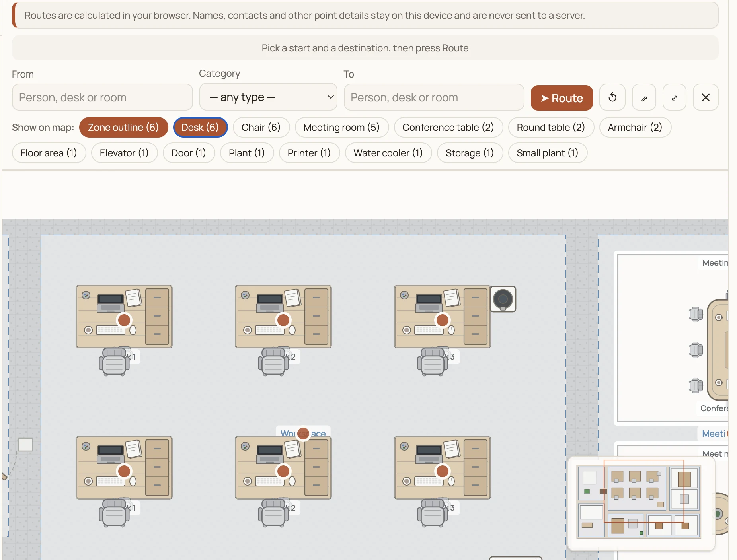Select top-row desk 2 marker dot

click(283, 320)
